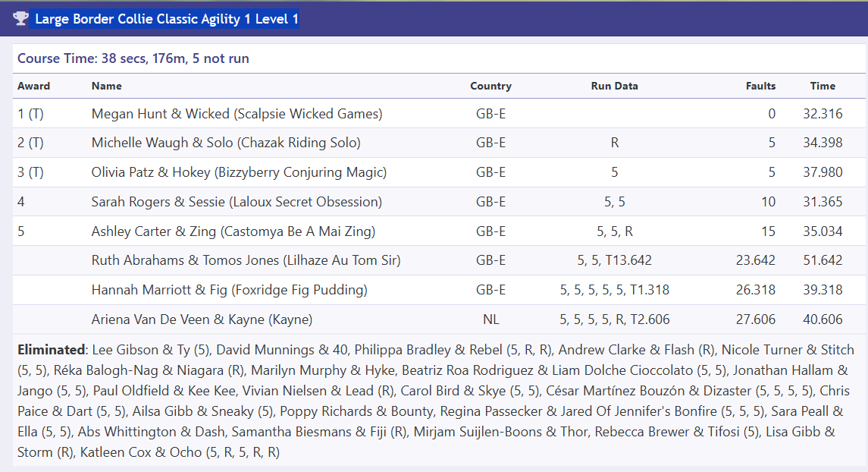Click the bold Eliminated label
Viewport: 868px width, 472px height.
coord(51,350)
